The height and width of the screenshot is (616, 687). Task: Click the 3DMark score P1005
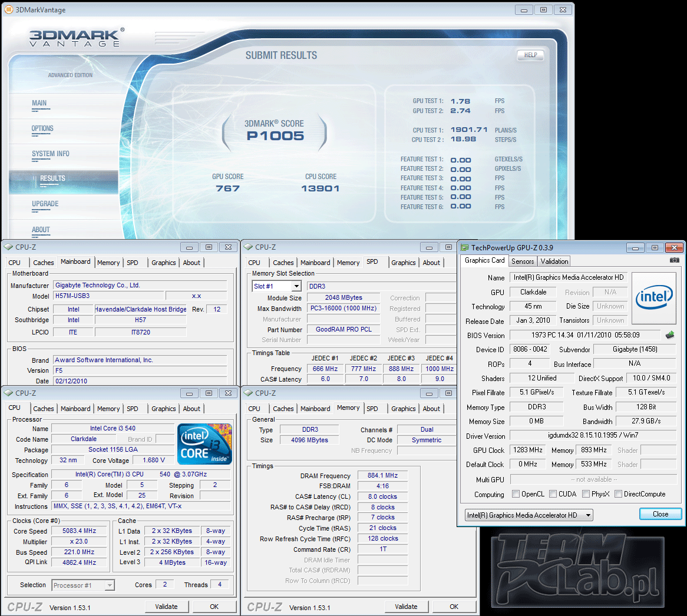pyautogui.click(x=275, y=135)
